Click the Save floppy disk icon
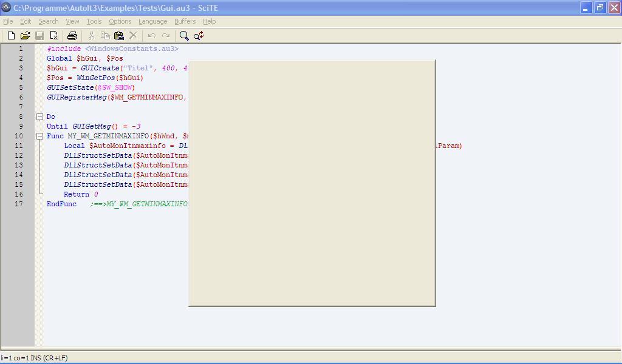 click(x=39, y=36)
